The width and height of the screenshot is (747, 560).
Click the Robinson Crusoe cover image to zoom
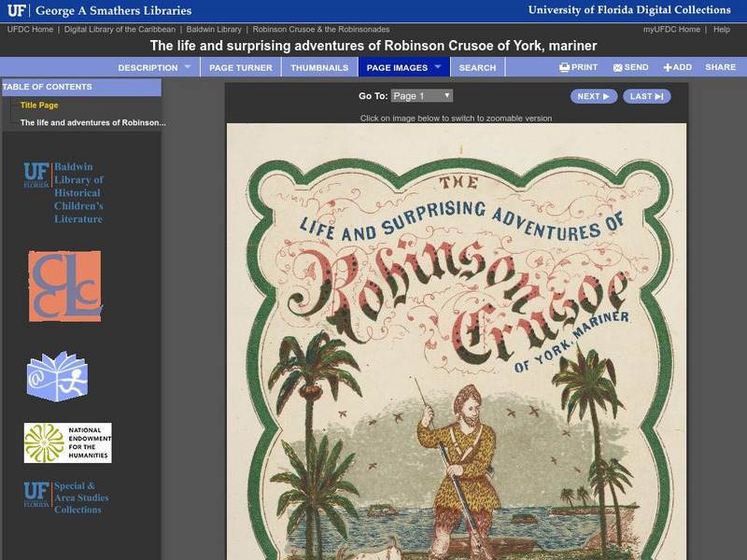457,342
